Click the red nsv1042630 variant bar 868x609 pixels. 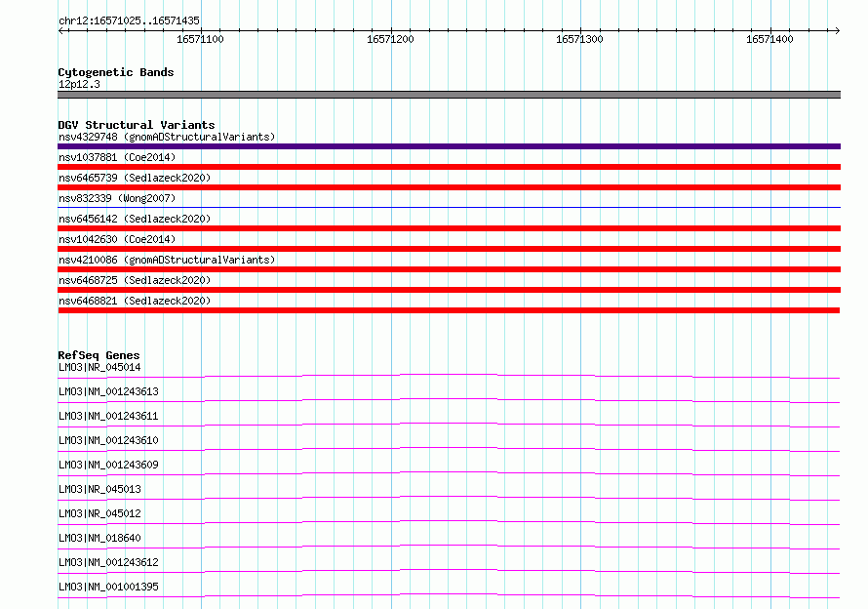pyautogui.click(x=449, y=249)
